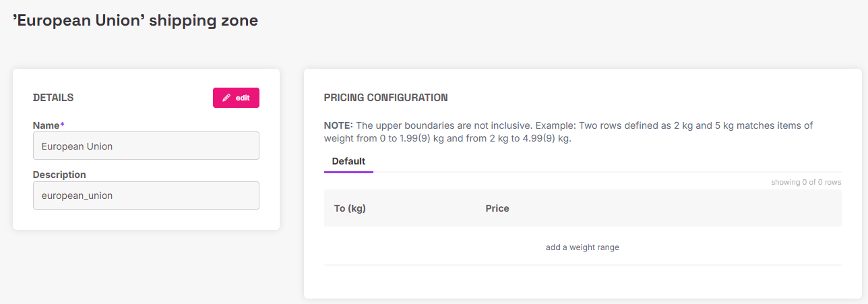Click the Description field label
Viewport: 868px width, 304px height.
(x=59, y=175)
